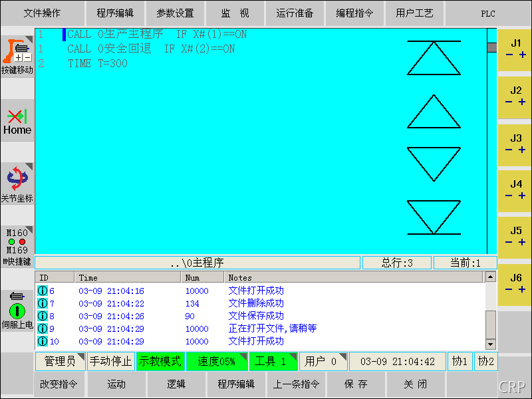Click the log list scrollbar thumb

490,325
